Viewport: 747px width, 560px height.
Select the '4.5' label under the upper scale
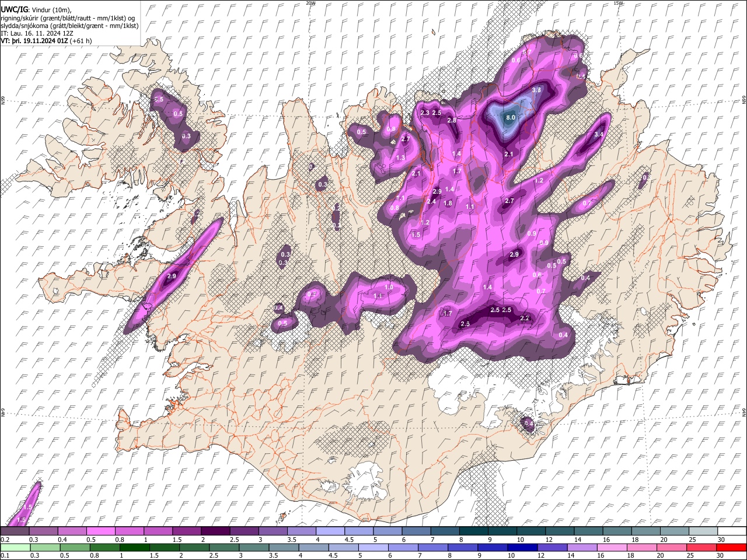point(348,540)
